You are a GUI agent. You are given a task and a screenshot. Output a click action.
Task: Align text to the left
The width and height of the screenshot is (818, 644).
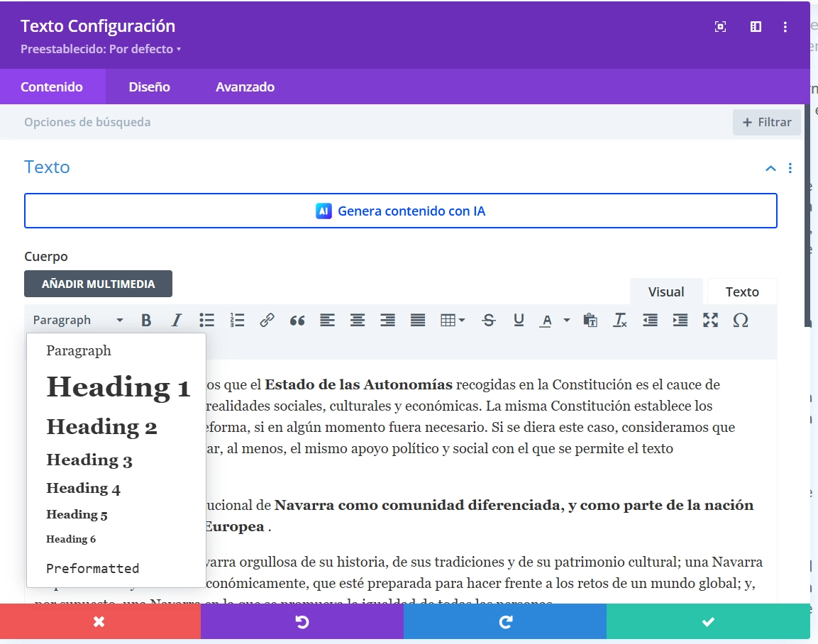point(327,320)
